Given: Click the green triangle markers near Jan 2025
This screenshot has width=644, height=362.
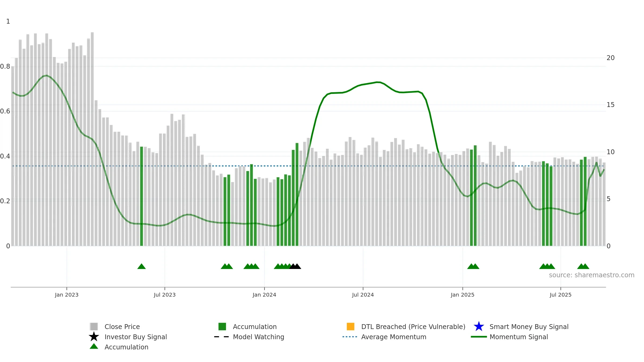Looking at the screenshot, I should [473, 266].
